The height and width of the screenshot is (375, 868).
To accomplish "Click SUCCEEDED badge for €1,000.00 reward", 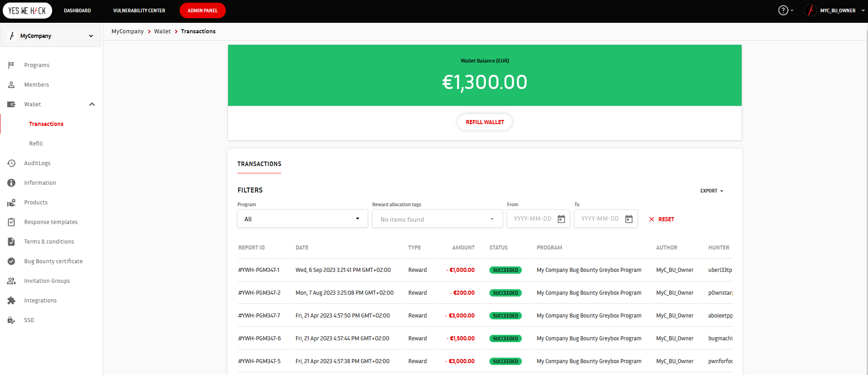I will (505, 270).
